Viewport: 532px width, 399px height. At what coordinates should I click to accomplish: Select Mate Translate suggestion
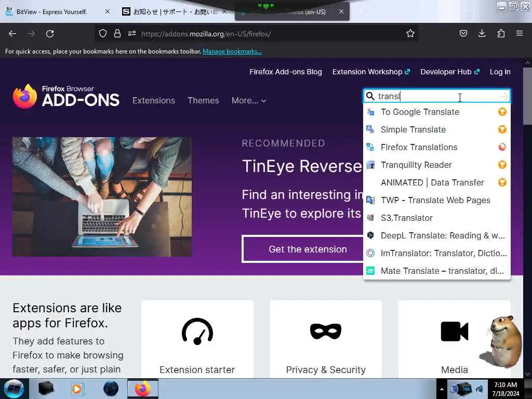tap(436, 270)
